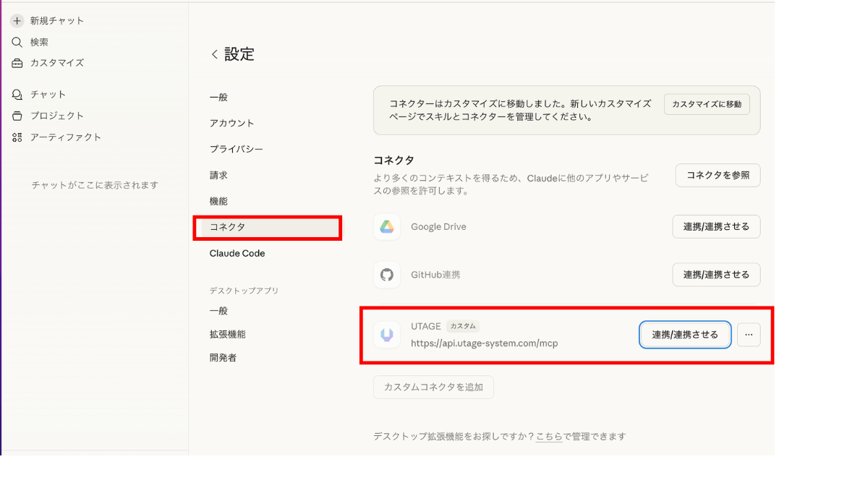This screenshot has height=488, width=868.
Task: Open the プライバシー settings section
Action: pos(236,149)
